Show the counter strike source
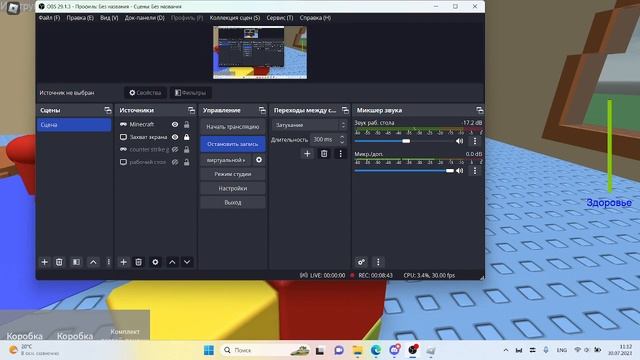The image size is (640, 360). point(175,150)
